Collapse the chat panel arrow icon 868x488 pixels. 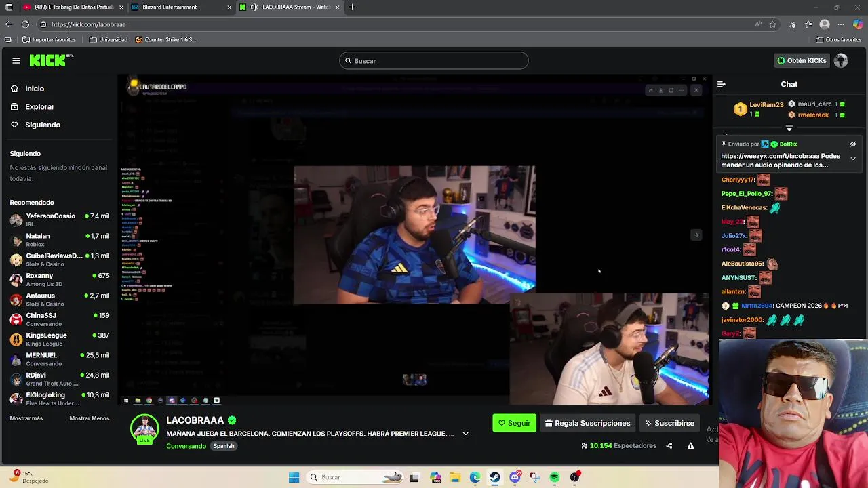click(x=722, y=84)
